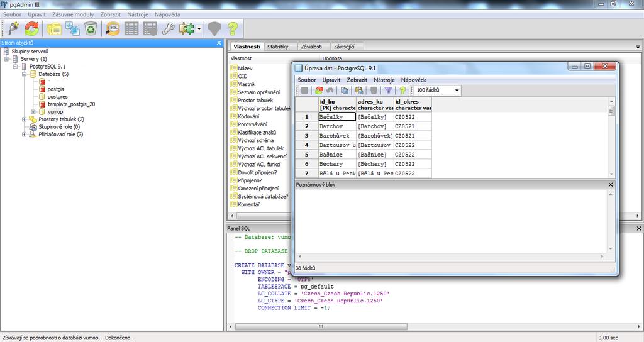Image resolution: width=644 pixels, height=342 pixels.
Task: Collapse the Databáze (5) node
Action: tap(25, 74)
